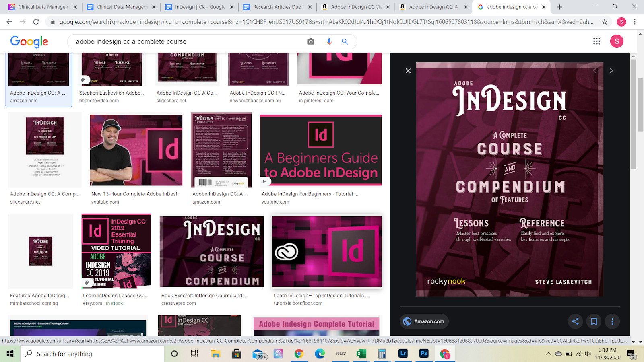
Task: Click the taskbar Search for anything box
Action: click(92, 354)
